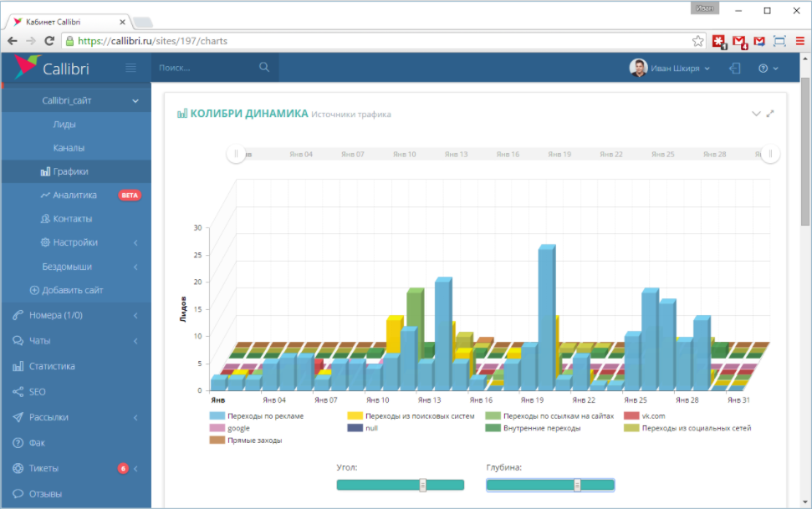This screenshot has height=509, width=812.
Task: Expand chart to fullscreen with arrows icon
Action: click(x=770, y=114)
